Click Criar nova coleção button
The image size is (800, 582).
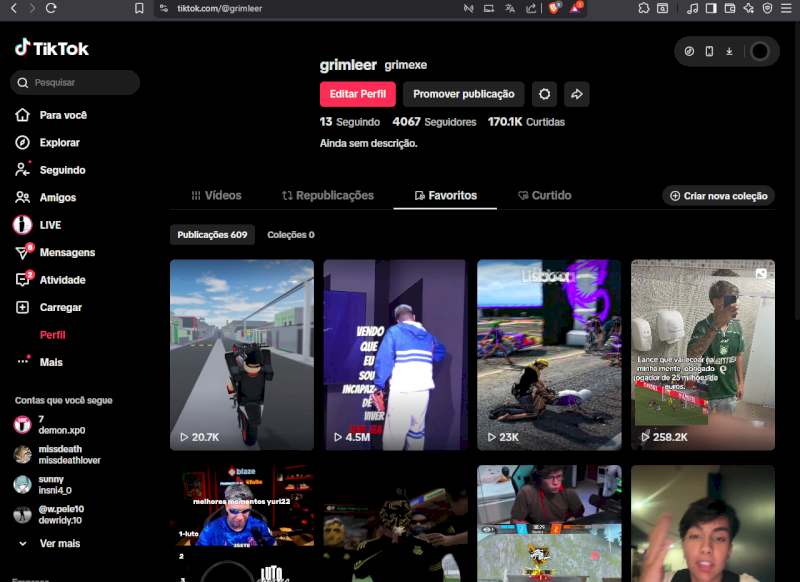(718, 196)
